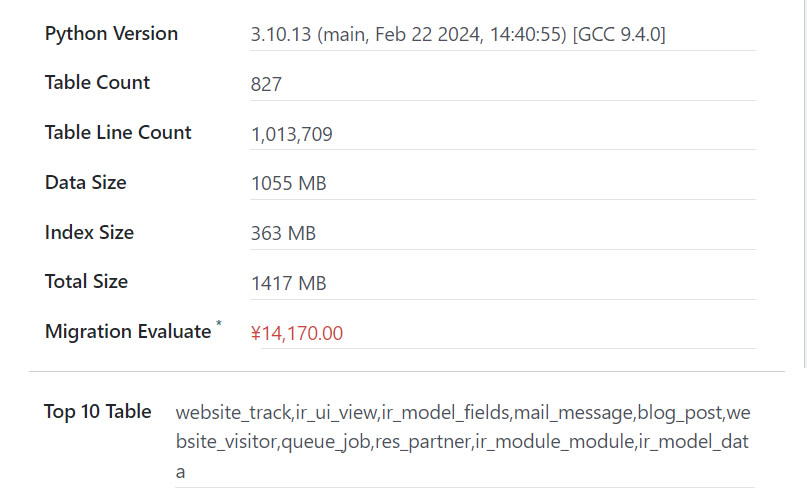The image size is (807, 498).
Task: Click the Top 10 Table label
Action: [x=98, y=412]
